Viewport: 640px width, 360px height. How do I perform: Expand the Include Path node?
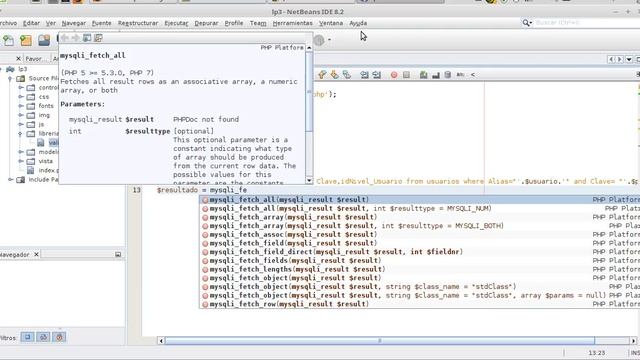point(11,180)
